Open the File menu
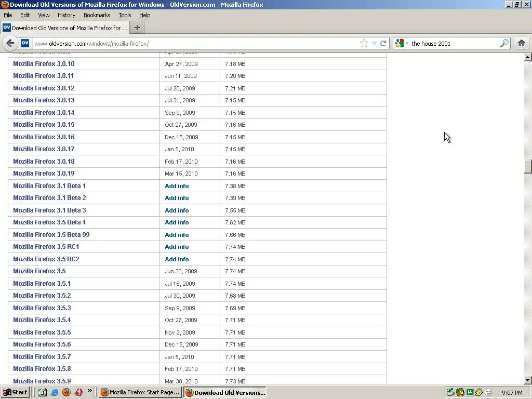 point(8,15)
